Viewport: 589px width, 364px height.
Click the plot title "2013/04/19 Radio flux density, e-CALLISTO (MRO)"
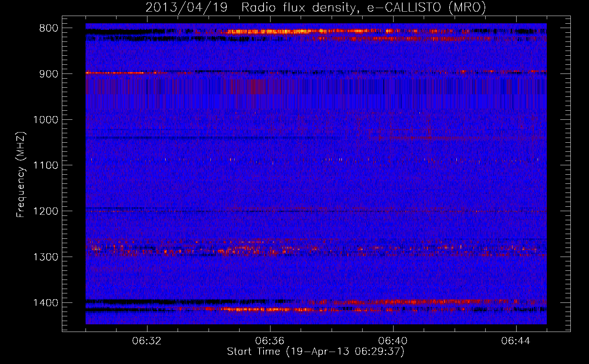pos(316,7)
